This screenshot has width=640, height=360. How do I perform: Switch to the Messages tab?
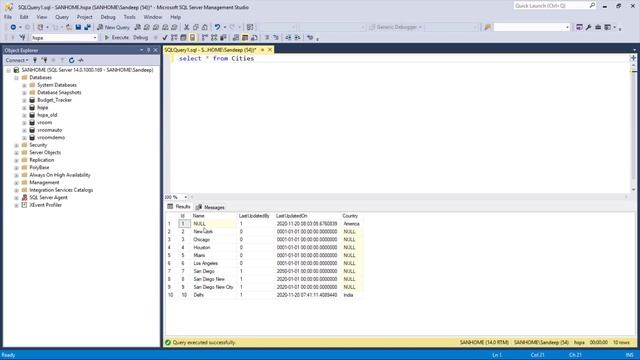click(210, 207)
